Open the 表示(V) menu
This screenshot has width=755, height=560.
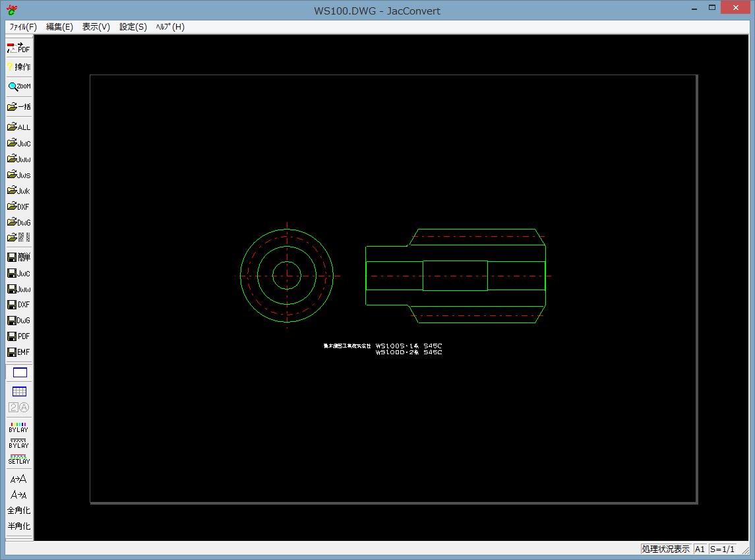tap(96, 27)
